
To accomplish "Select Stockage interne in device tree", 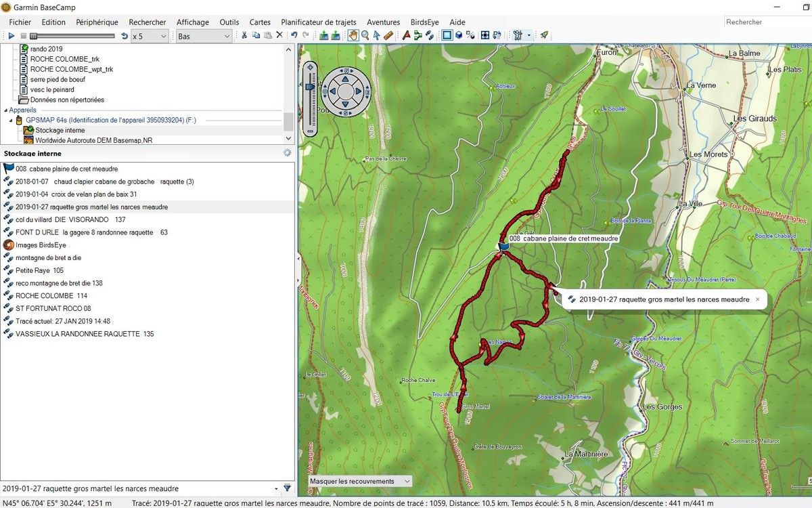I will click(x=60, y=130).
